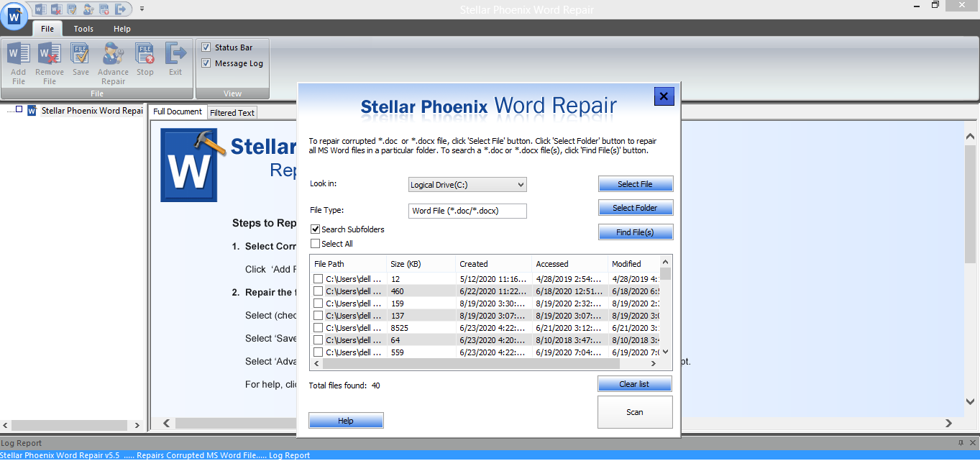The image size is (980, 461).
Task: Click Add File icon in quick access toolbar
Action: tap(40, 9)
